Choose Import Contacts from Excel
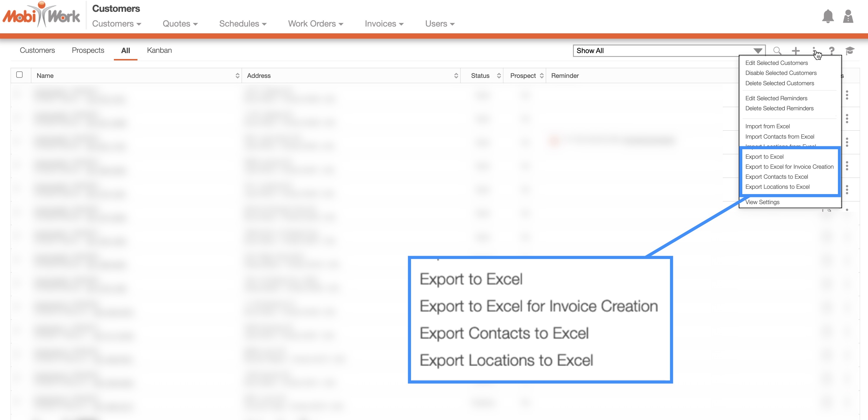Screen dimensions: 868x420 (779, 136)
